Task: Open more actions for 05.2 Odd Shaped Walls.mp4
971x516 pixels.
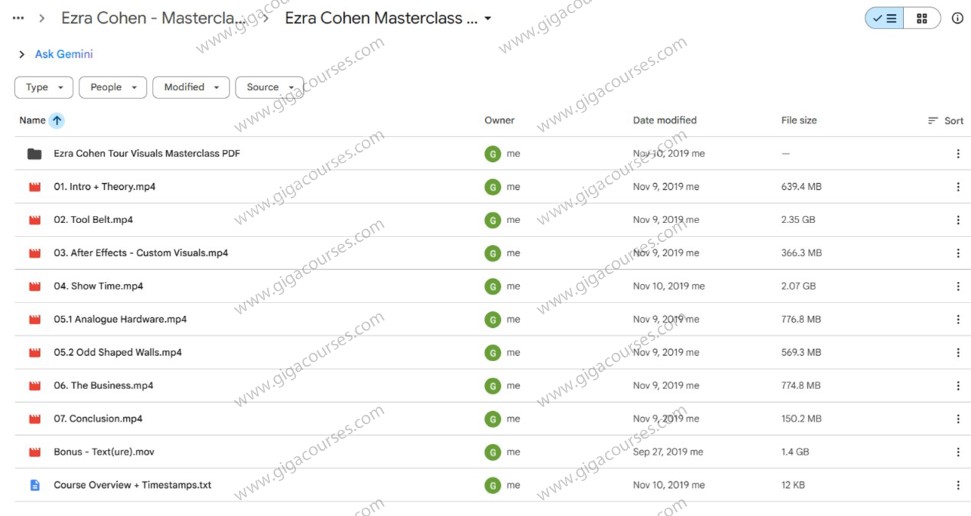Action: (958, 352)
